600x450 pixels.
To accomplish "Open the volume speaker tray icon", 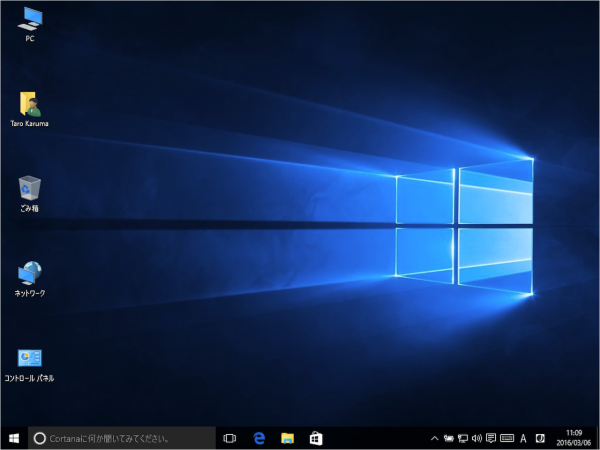I will coord(477,438).
